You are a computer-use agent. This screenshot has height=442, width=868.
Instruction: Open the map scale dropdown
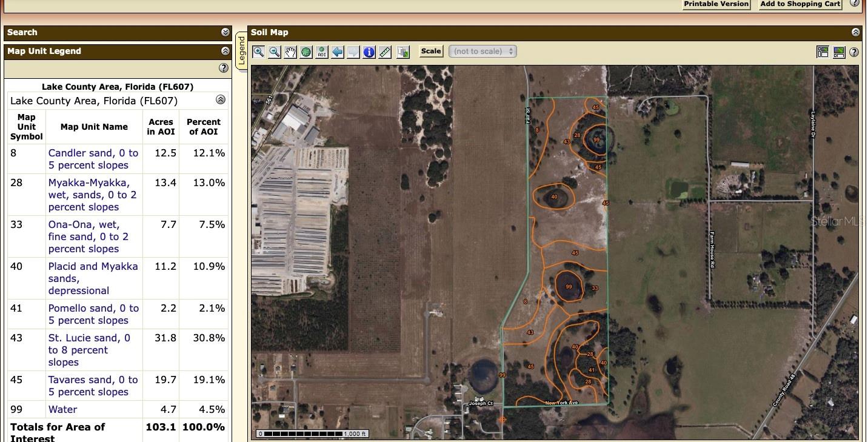coord(482,52)
